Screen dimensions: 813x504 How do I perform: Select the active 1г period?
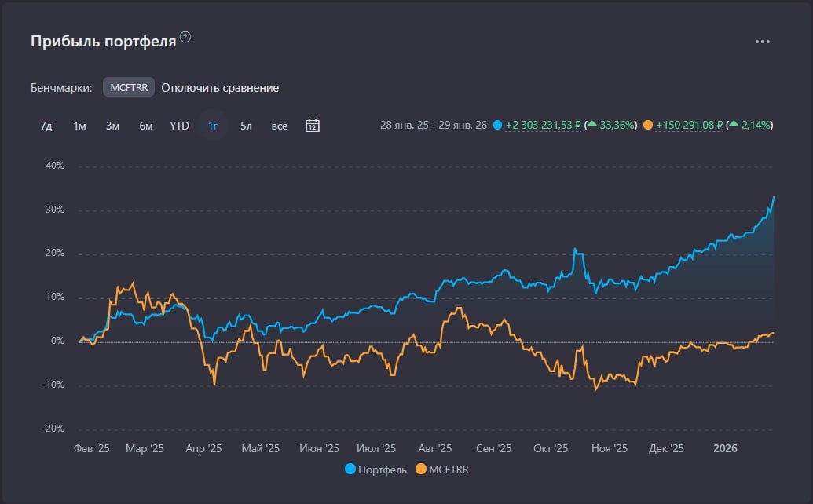(x=213, y=126)
